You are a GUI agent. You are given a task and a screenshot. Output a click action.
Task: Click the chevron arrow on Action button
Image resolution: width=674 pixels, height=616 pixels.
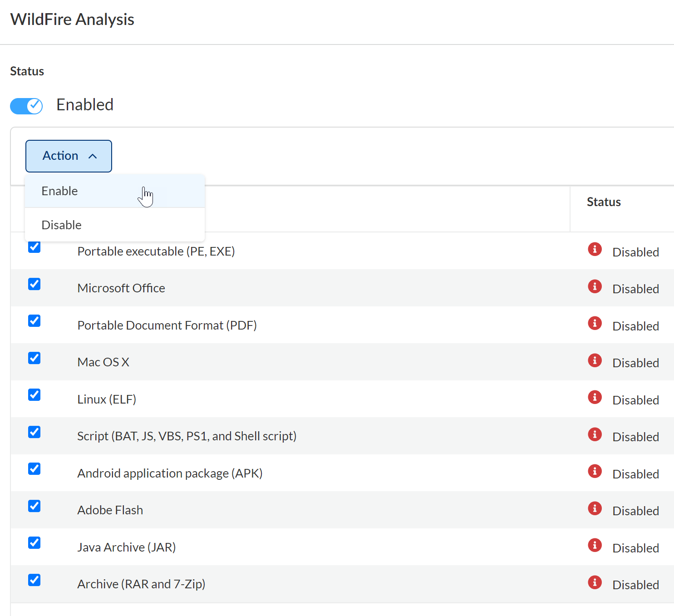[x=93, y=157]
